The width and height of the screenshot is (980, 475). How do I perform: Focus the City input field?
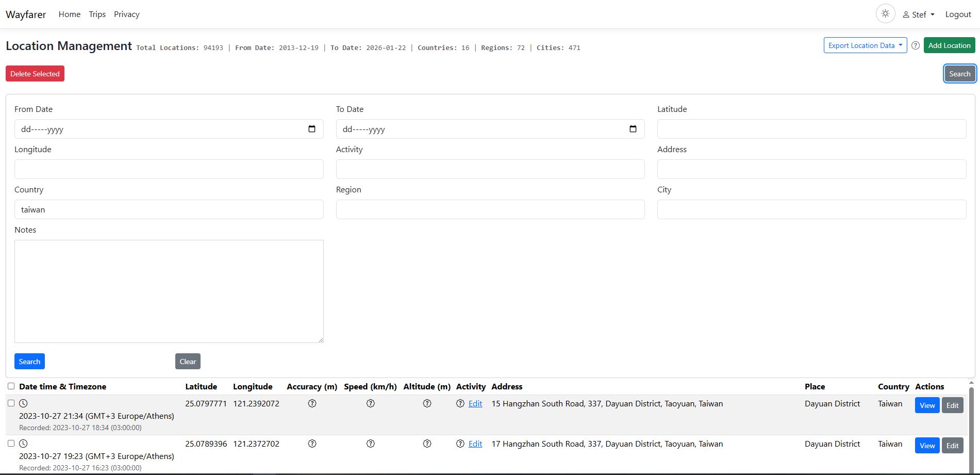(811, 209)
